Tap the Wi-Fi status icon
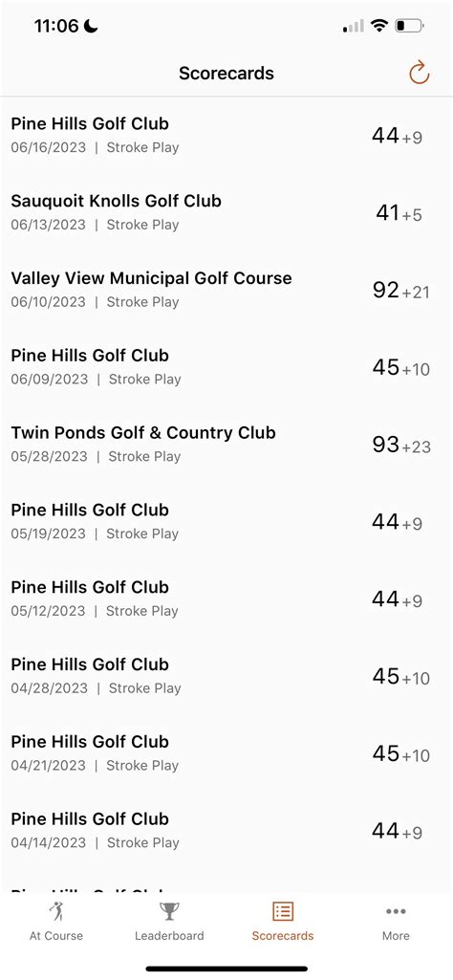This screenshot has width=453, height=980. (x=378, y=26)
